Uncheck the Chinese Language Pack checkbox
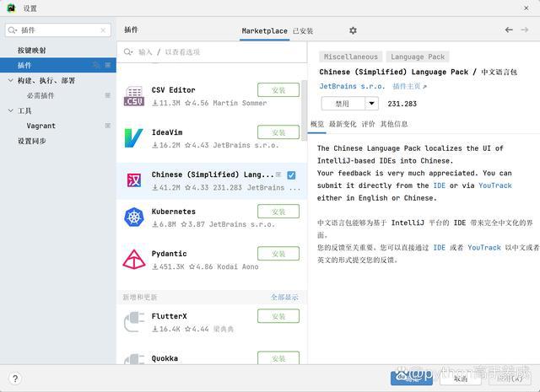 [291, 175]
